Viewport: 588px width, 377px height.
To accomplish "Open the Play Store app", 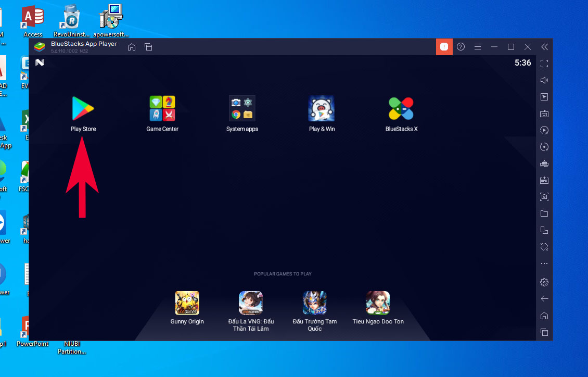I will (83, 109).
